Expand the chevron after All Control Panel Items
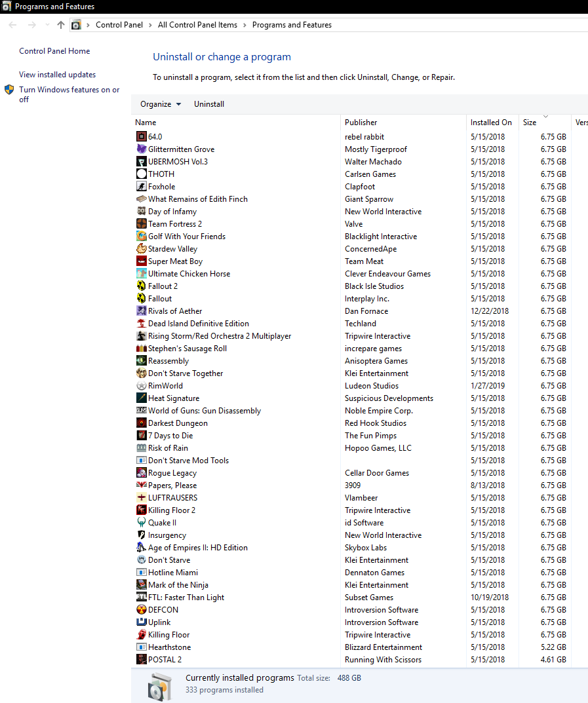 tap(245, 25)
